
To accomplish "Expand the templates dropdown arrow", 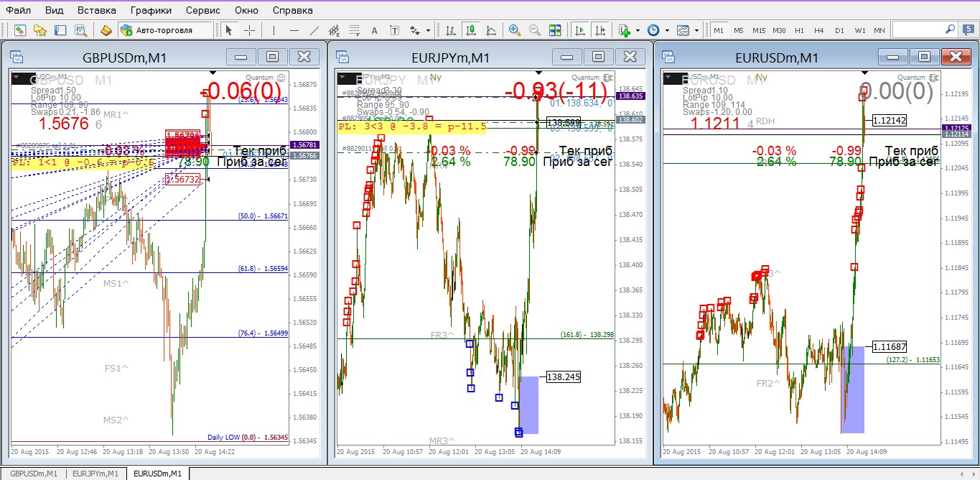I will 696,30.
